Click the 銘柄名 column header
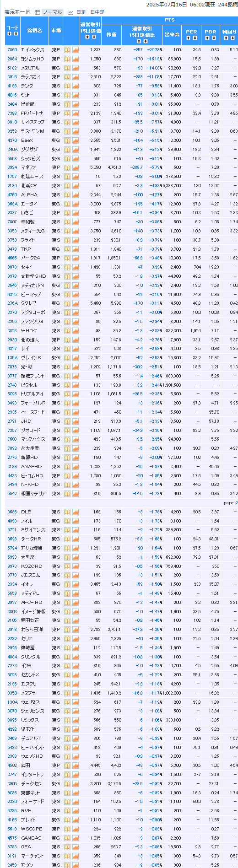Screen dimensions: 238x868 click(34, 31)
